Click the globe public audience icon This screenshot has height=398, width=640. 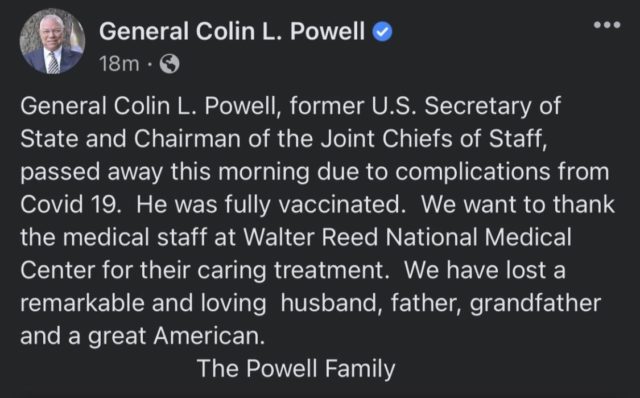pos(169,64)
